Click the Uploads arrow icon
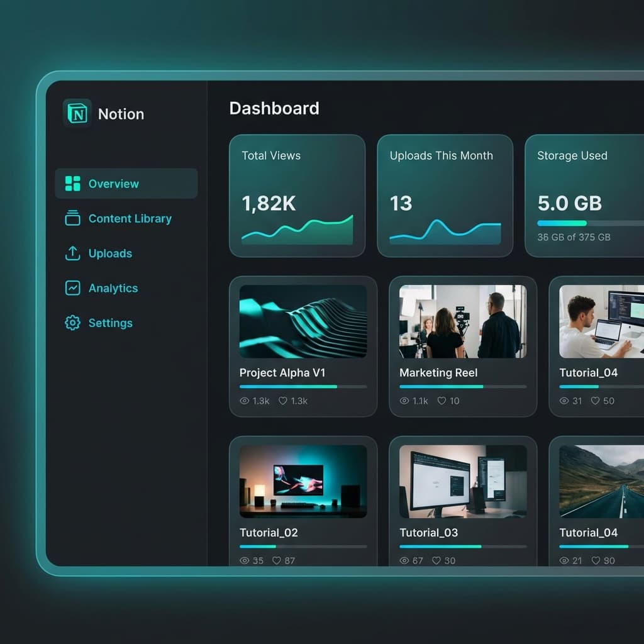Screen dimensions: 644x644 [x=73, y=253]
